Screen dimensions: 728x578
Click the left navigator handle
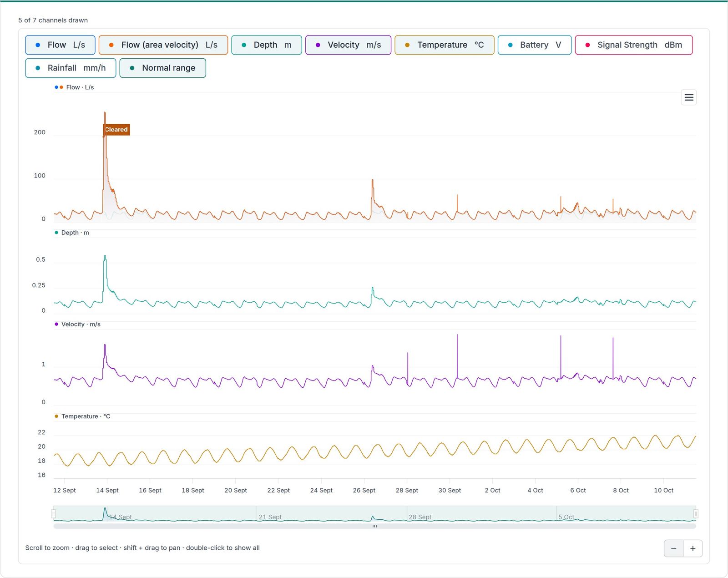[x=53, y=514]
